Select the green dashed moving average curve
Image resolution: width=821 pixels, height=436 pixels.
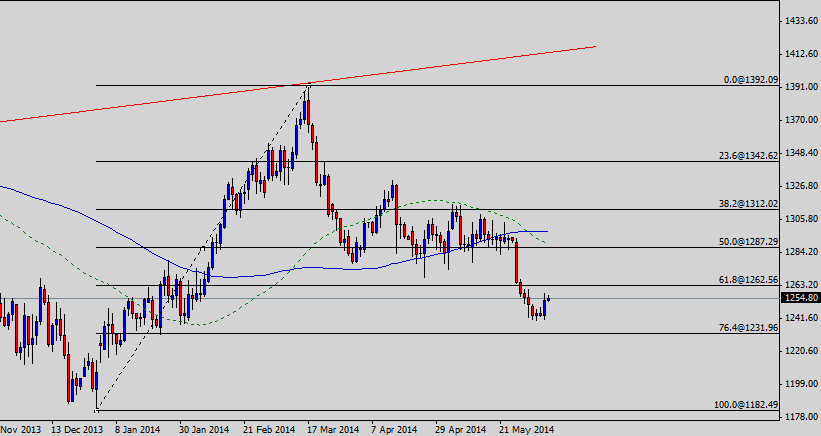(x=430, y=200)
